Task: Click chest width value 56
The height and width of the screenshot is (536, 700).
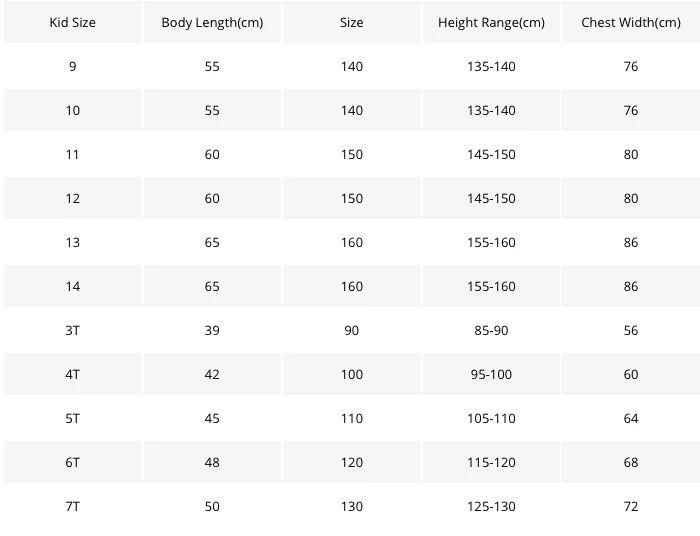Action: click(x=631, y=330)
